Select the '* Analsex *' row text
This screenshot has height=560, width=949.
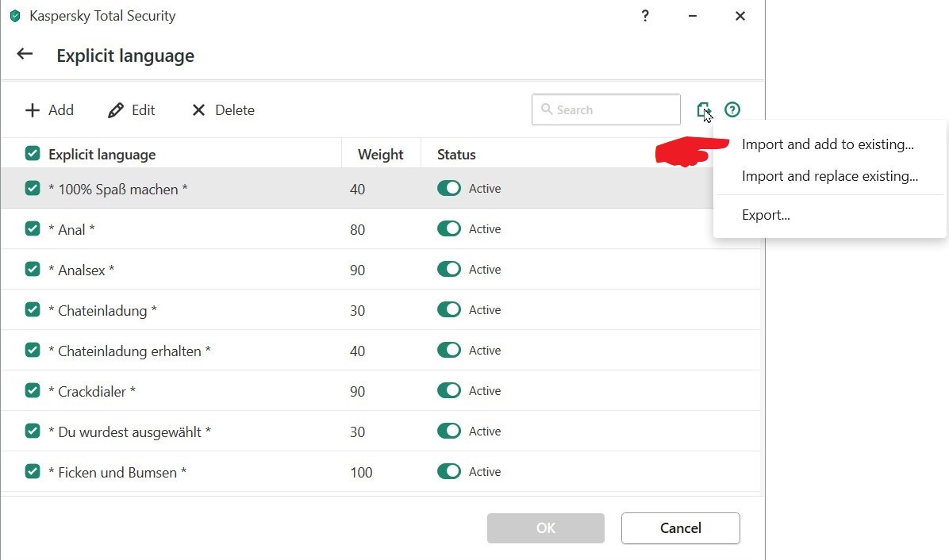[x=81, y=270]
